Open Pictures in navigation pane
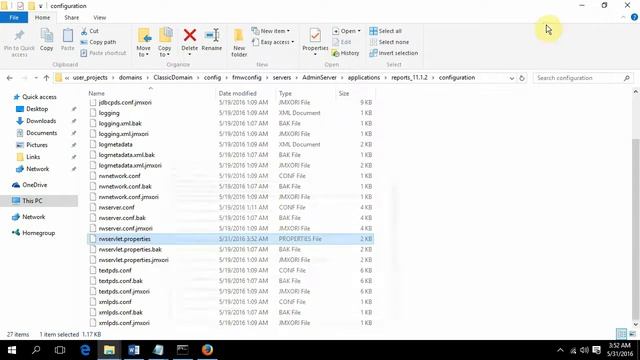This screenshot has width=640, height=360. click(37, 145)
